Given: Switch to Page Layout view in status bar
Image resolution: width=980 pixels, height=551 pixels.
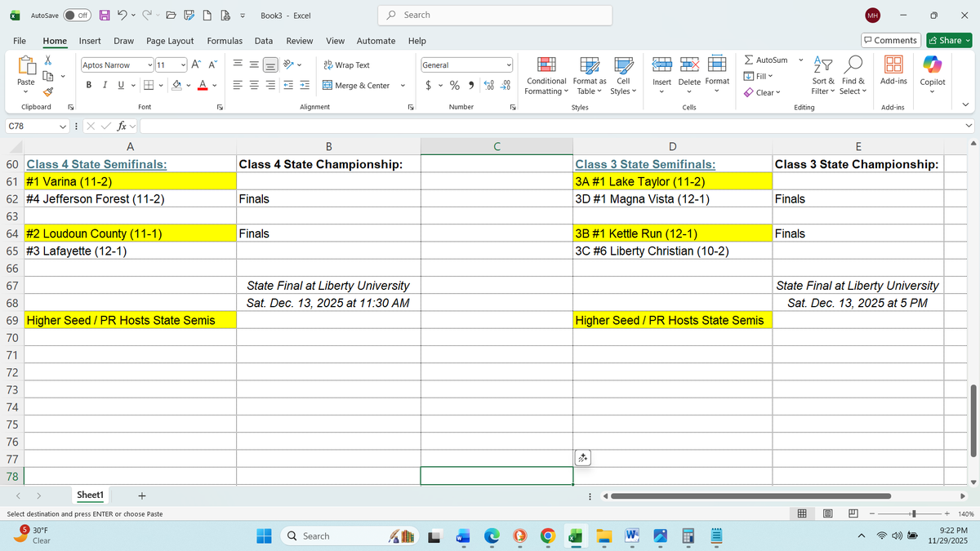Looking at the screenshot, I should [x=828, y=514].
